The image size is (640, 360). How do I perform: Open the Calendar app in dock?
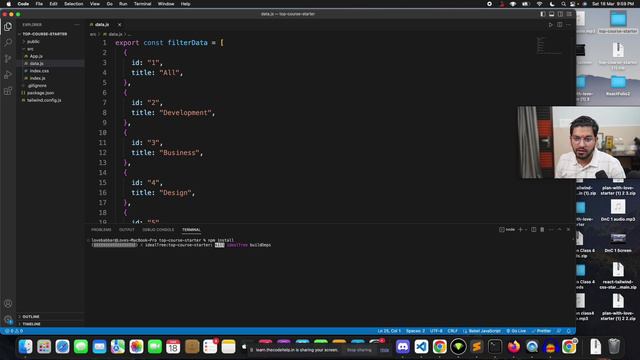(173, 347)
